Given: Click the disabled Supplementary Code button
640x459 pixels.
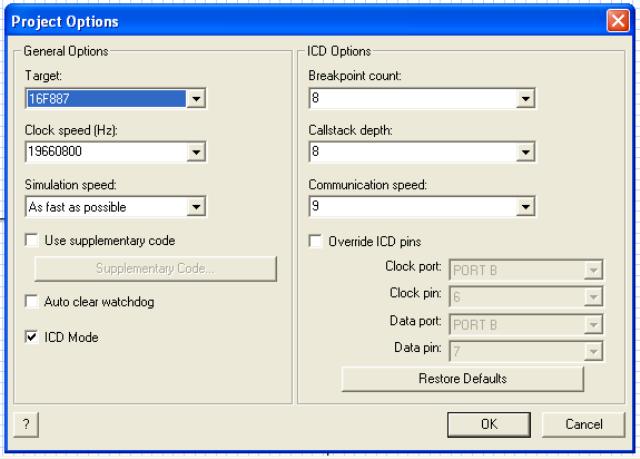Looking at the screenshot, I should pyautogui.click(x=156, y=269).
